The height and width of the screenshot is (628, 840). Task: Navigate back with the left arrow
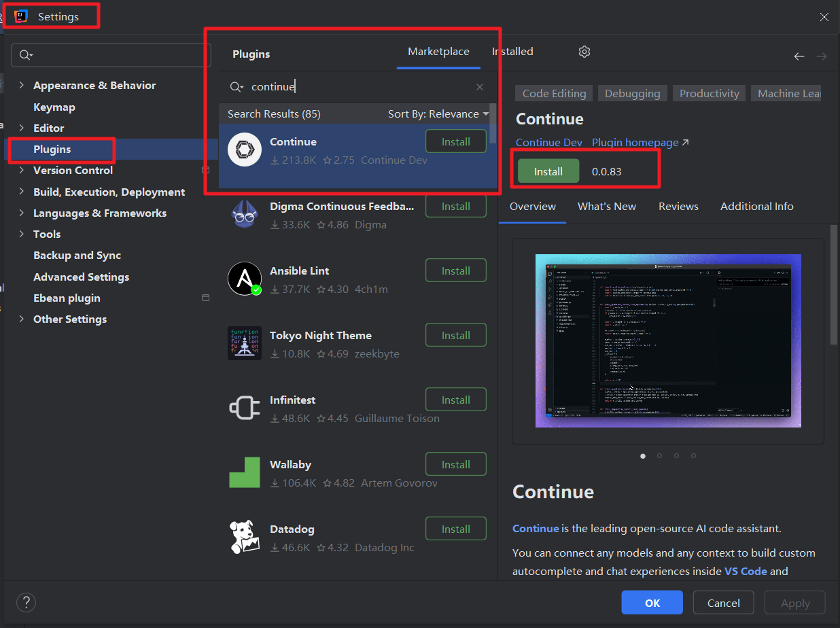coord(799,56)
